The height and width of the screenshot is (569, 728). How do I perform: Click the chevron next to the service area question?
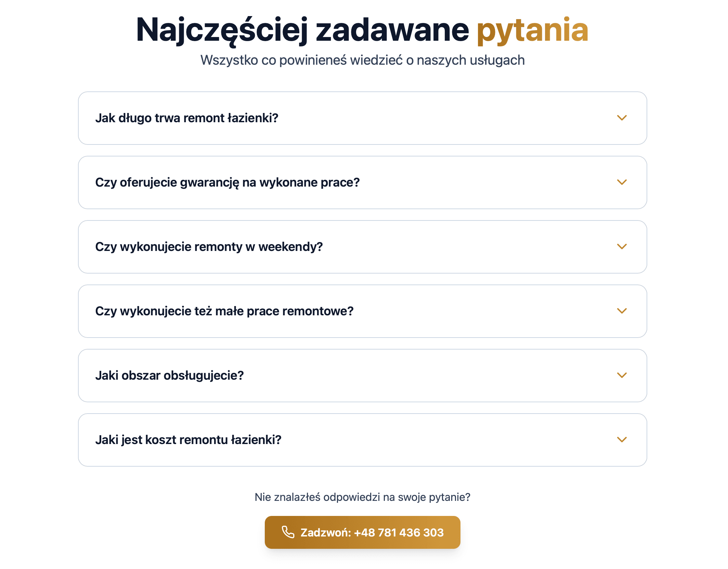point(622,376)
